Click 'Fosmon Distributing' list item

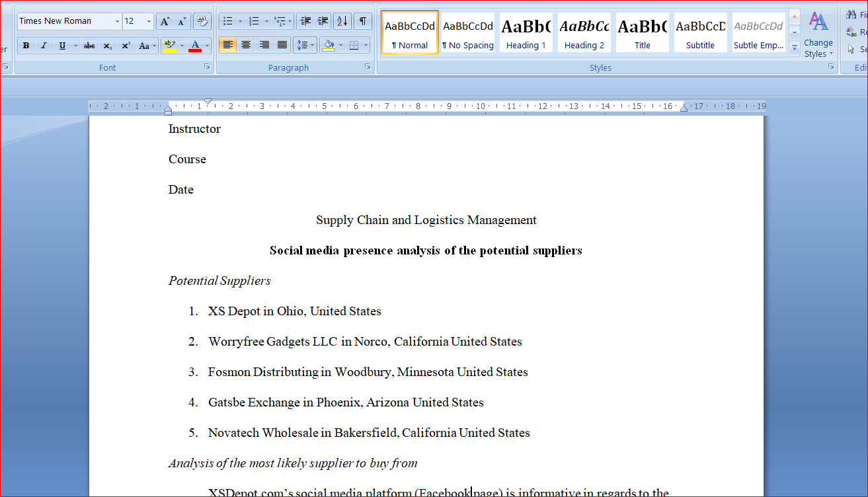pyautogui.click(x=368, y=372)
